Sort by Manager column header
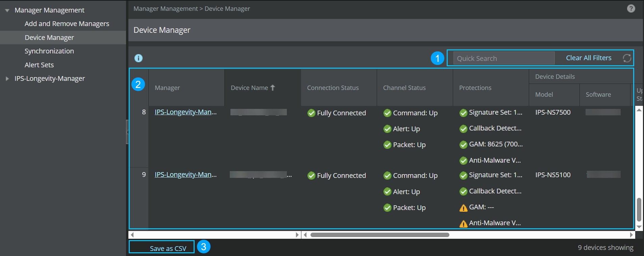Screen dimensions: 644x256 coord(187,88)
